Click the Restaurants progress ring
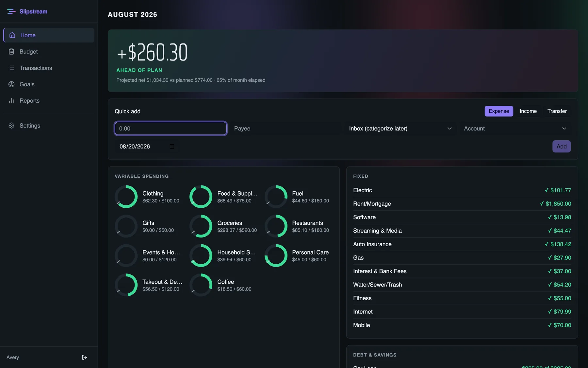Screen dimensions: 588x368 (276, 226)
